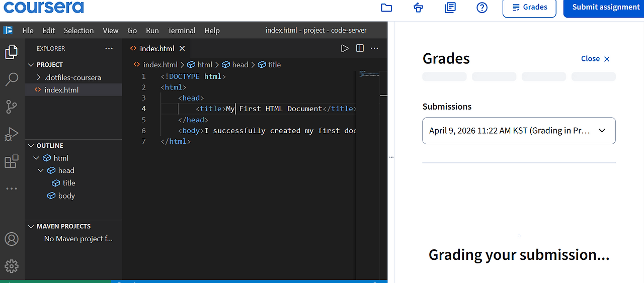Screen dimensions: 644x283
Task: Open the Coursera folder icon in header
Action: (386, 8)
